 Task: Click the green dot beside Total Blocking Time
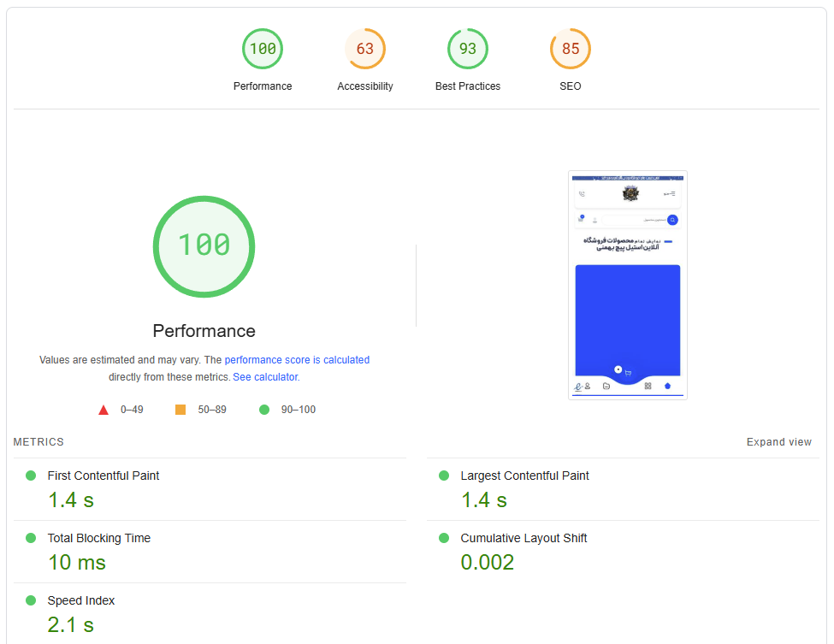click(31, 538)
